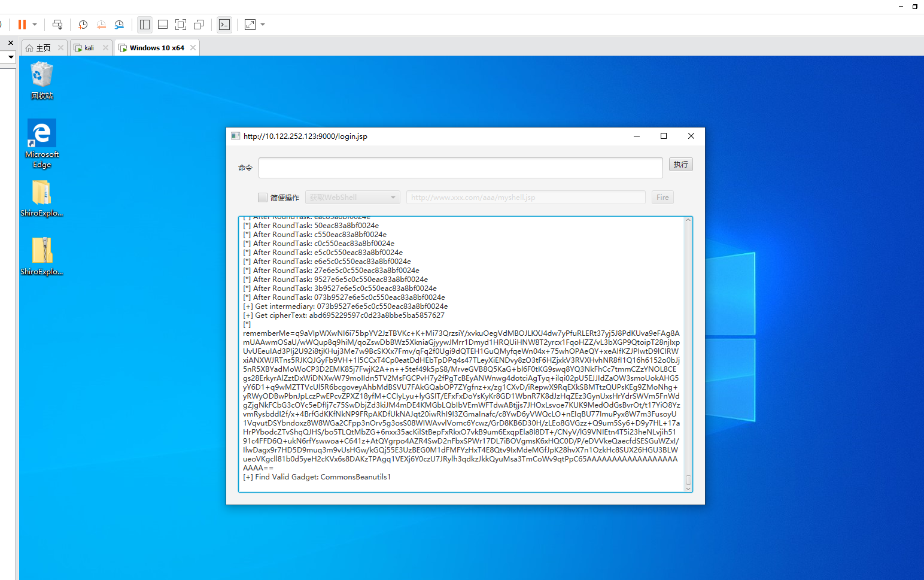
Task: Click log line 'After RoundTask: 50eac83a8bf0024e'
Action: point(311,226)
